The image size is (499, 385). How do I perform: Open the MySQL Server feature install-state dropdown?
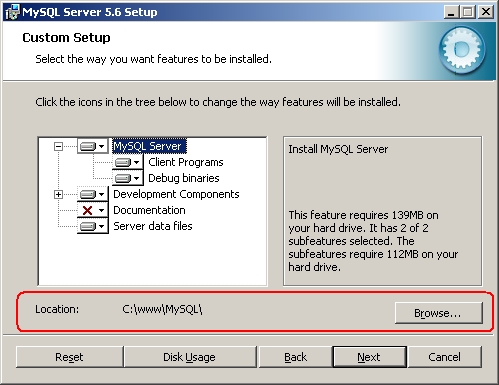point(93,146)
